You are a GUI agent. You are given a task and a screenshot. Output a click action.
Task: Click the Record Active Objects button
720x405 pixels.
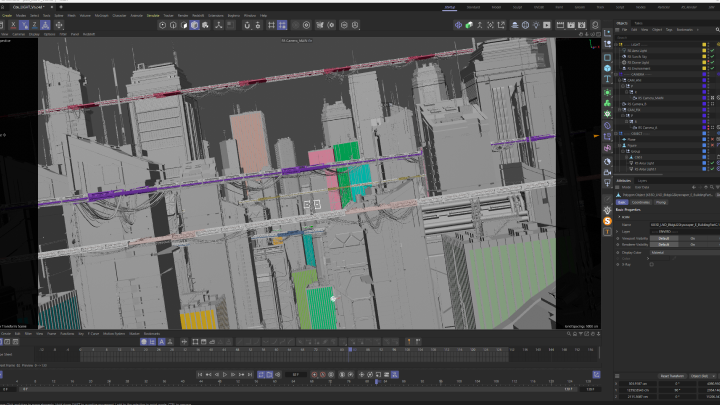(x=314, y=375)
